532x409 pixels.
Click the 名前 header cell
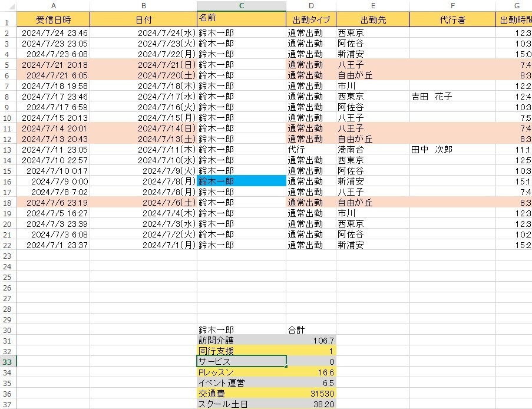(x=241, y=19)
